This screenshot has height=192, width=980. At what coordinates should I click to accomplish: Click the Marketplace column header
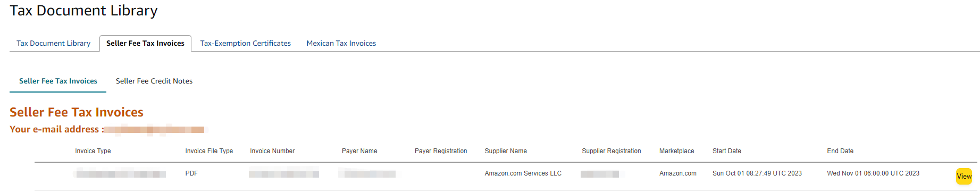[676, 151]
